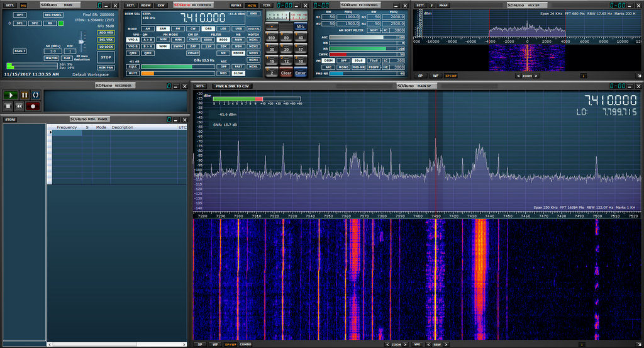Pause playback in the Recorder panel
644x348 pixels.
tap(25, 95)
